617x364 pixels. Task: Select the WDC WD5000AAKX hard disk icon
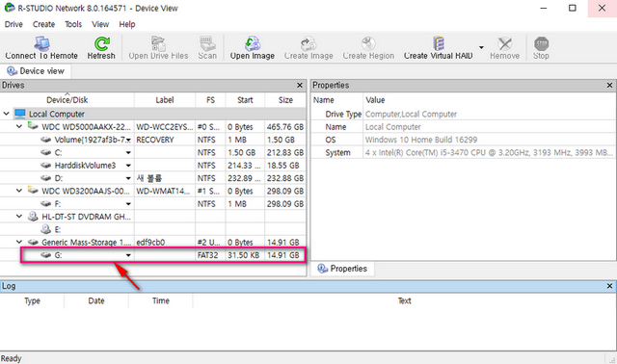tap(33, 126)
